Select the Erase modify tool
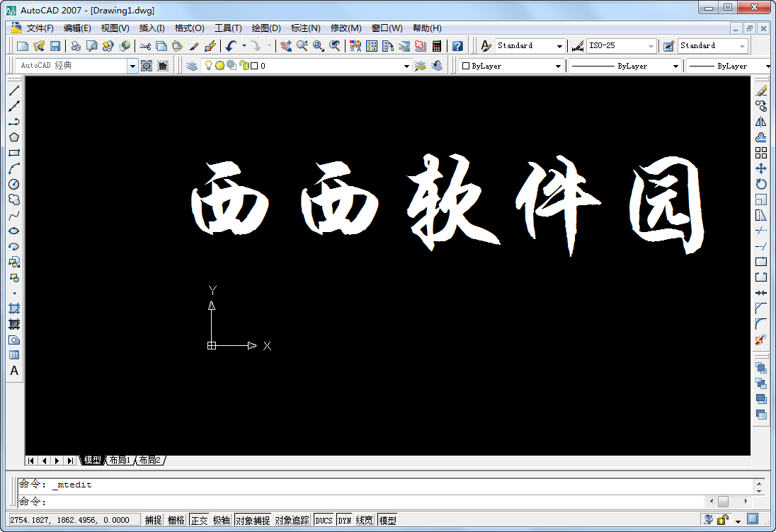The height and width of the screenshot is (532, 776). [x=761, y=91]
